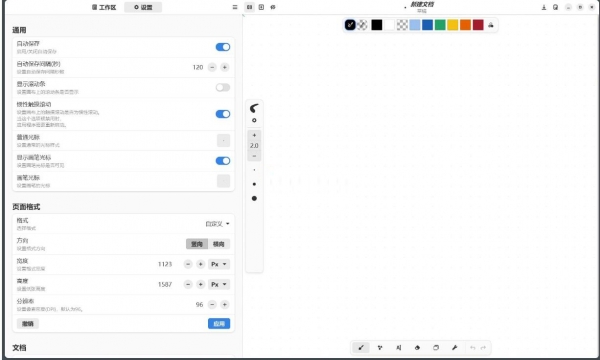This screenshot has width=600, height=360.
Task: Switch to the 工作区 tab
Action: pos(104,7)
